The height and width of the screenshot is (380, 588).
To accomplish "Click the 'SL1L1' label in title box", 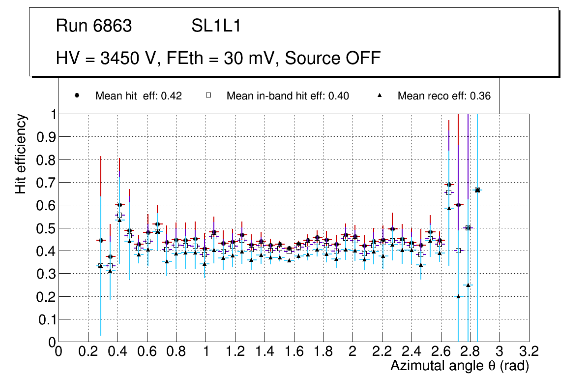I will [x=216, y=26].
